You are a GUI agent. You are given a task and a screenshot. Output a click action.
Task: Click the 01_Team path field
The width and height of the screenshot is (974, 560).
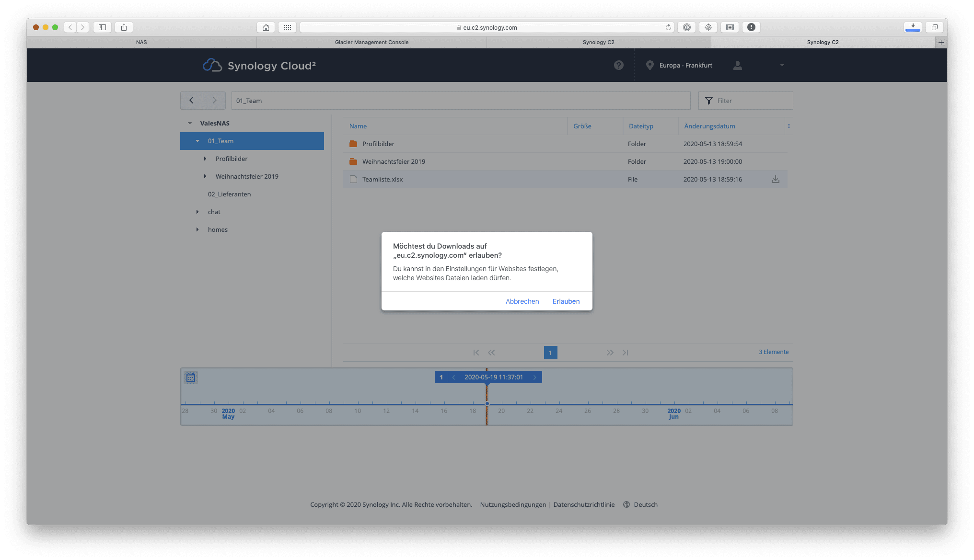tap(461, 101)
